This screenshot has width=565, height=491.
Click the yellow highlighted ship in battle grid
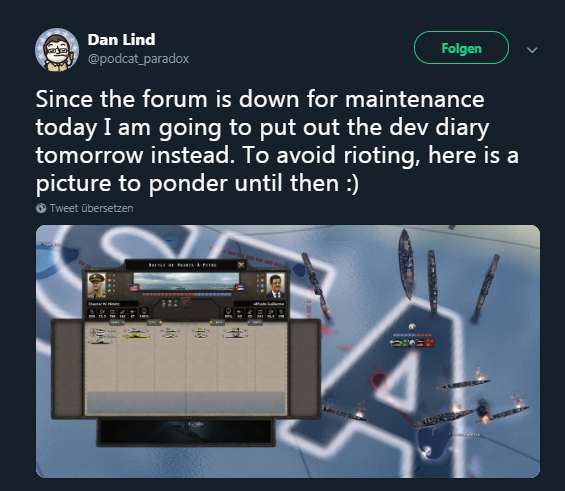[136, 336]
